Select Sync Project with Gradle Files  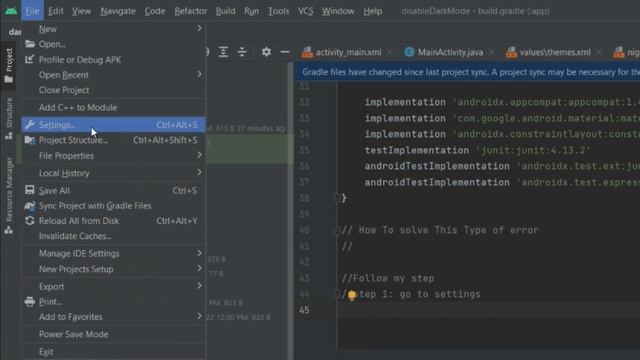tap(113, 206)
